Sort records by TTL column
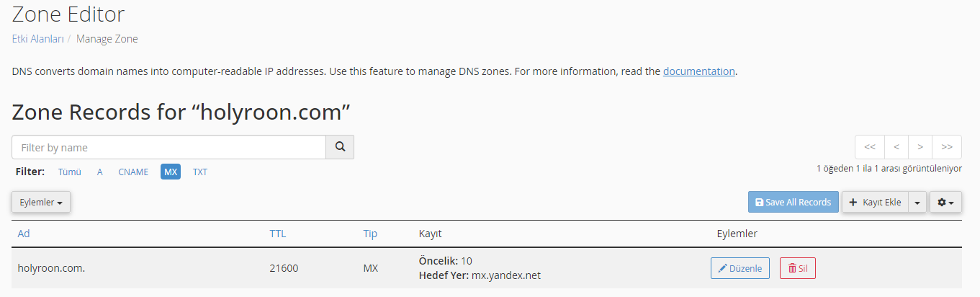The width and height of the screenshot is (980, 297). click(x=278, y=234)
